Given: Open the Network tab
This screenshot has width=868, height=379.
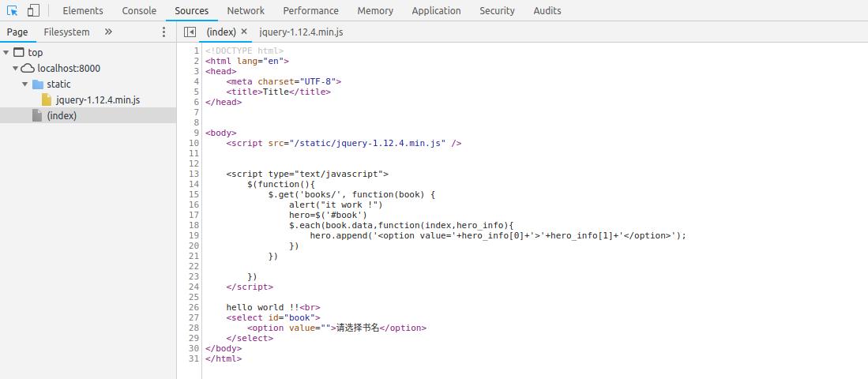Looking at the screenshot, I should click(246, 10).
